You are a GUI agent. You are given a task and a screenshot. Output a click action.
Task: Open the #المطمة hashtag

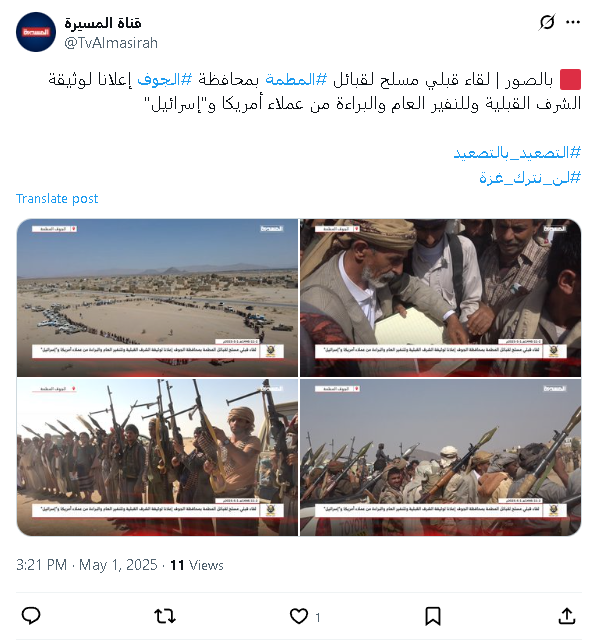pyautogui.click(x=296, y=80)
